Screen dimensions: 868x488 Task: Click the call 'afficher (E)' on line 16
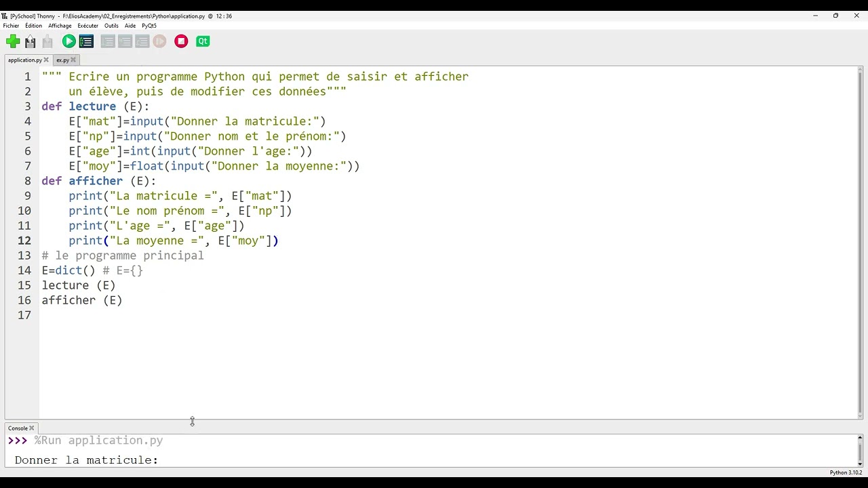(82, 300)
